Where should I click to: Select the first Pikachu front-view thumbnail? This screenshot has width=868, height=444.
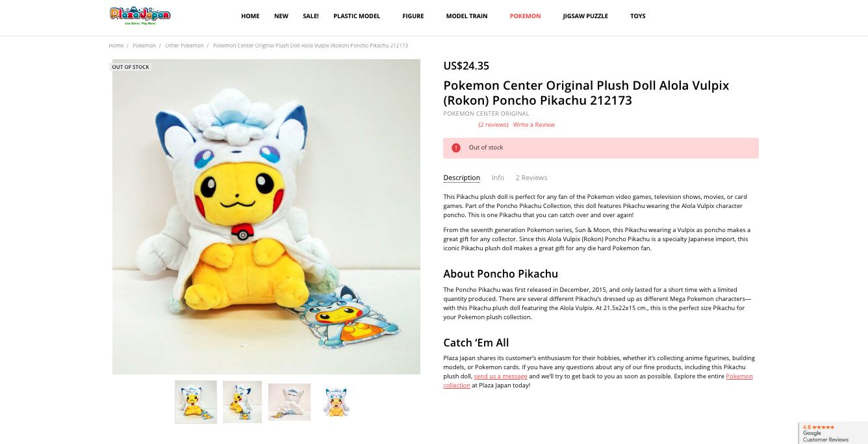(x=196, y=402)
